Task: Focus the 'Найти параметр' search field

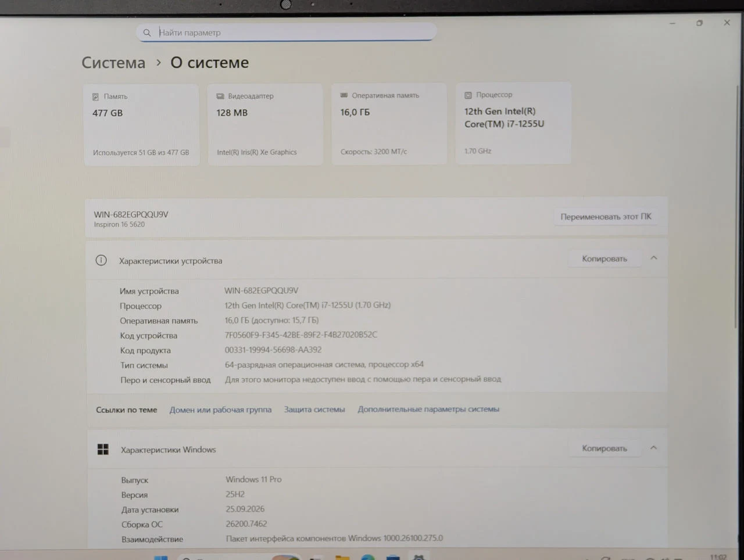Action: [x=287, y=33]
